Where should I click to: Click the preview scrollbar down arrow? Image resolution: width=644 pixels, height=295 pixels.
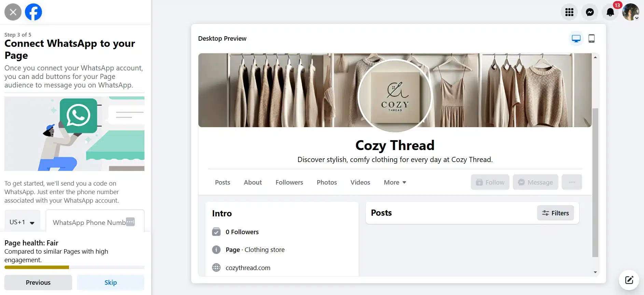point(595,272)
